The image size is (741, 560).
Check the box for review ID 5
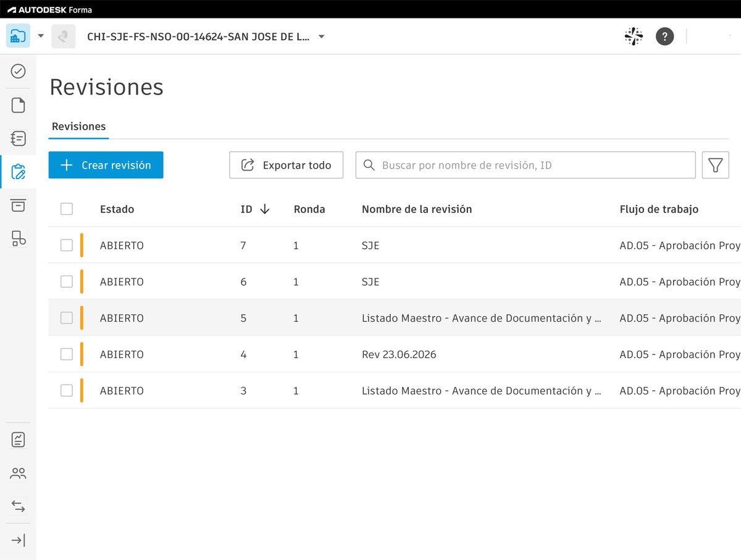67,318
